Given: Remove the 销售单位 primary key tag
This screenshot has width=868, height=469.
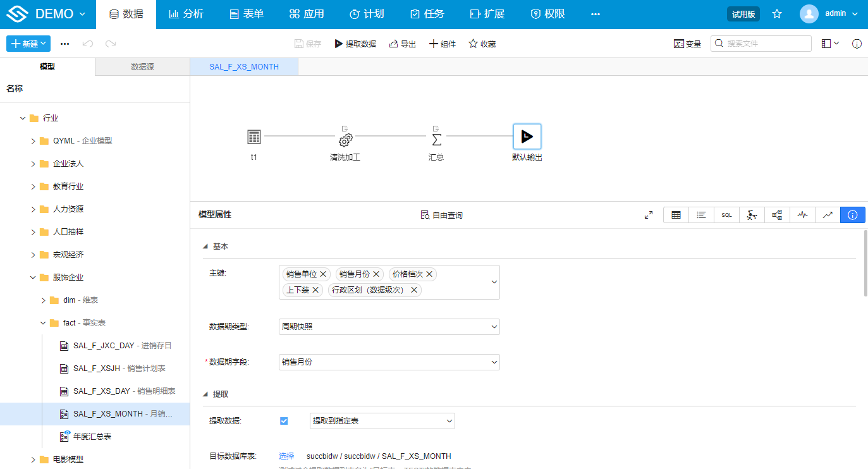Looking at the screenshot, I should [x=323, y=274].
